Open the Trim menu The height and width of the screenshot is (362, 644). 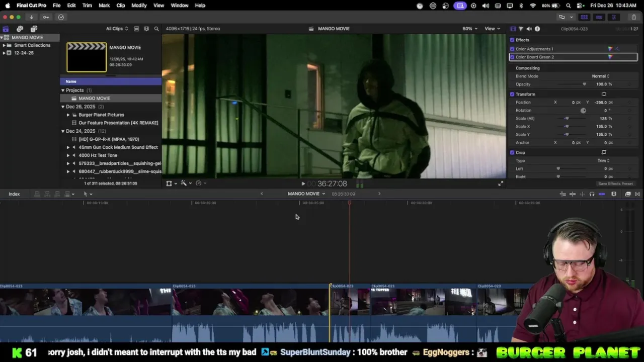87,6
